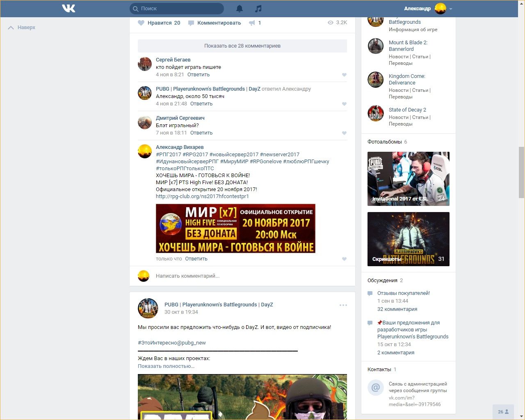This screenshot has width=525, height=420.
Task: Click discussion bubble icon beside Отзывы покупателей
Action: point(370,294)
